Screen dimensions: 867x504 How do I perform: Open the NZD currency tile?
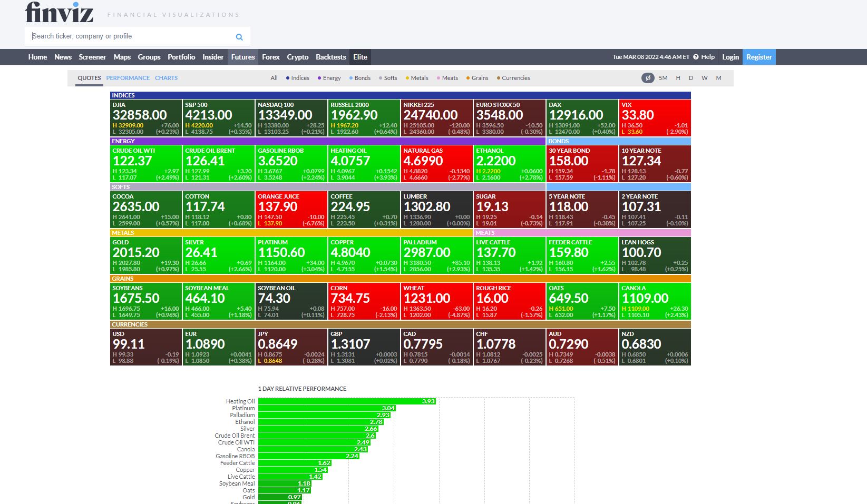click(x=655, y=347)
